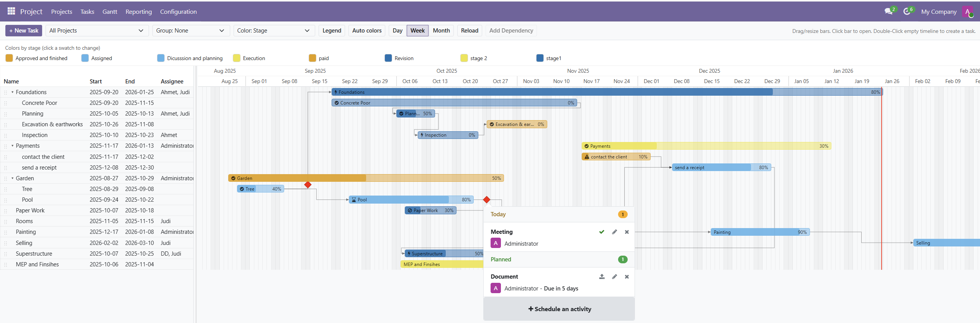
Task: Upload file for Document activity
Action: coord(602,277)
